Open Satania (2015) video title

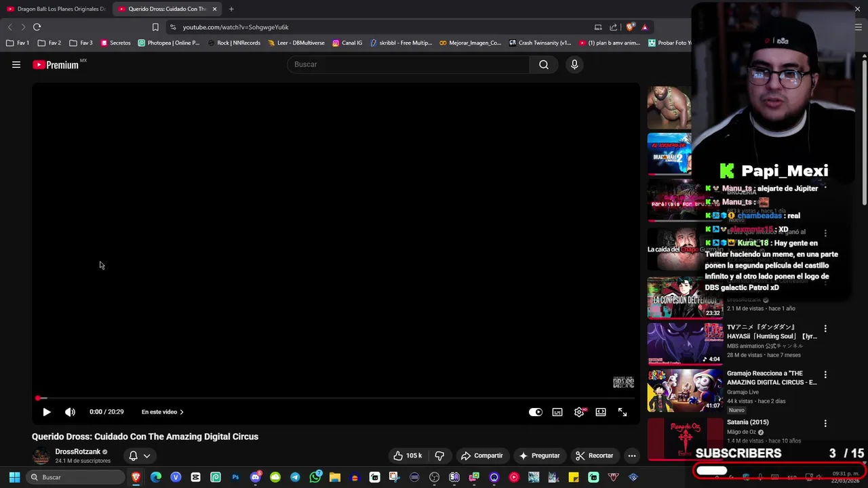point(747,422)
